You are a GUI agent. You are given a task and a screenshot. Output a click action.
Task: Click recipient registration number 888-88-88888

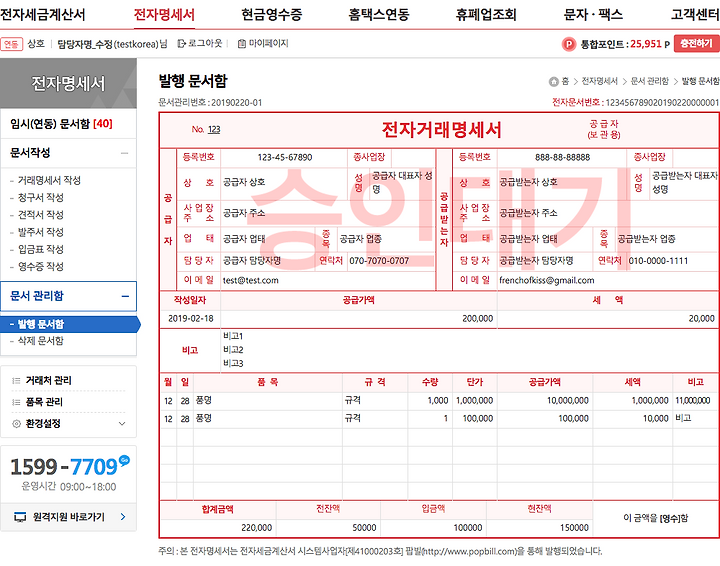(562, 157)
